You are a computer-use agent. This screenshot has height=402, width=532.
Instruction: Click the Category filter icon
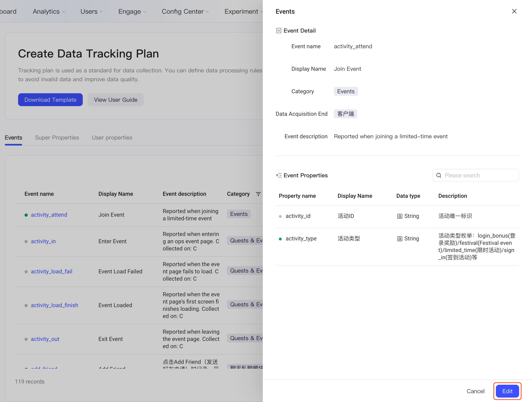click(258, 194)
